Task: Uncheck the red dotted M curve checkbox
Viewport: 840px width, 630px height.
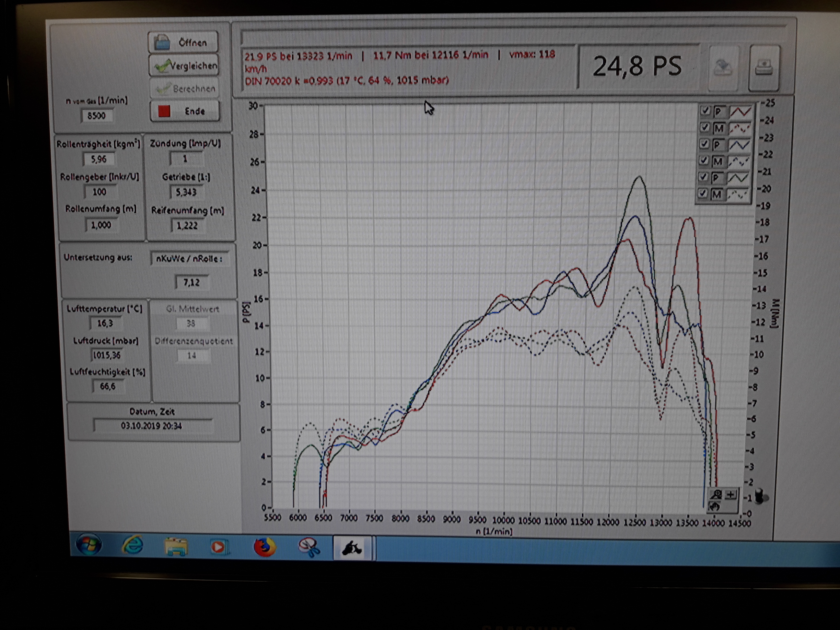Action: click(705, 127)
